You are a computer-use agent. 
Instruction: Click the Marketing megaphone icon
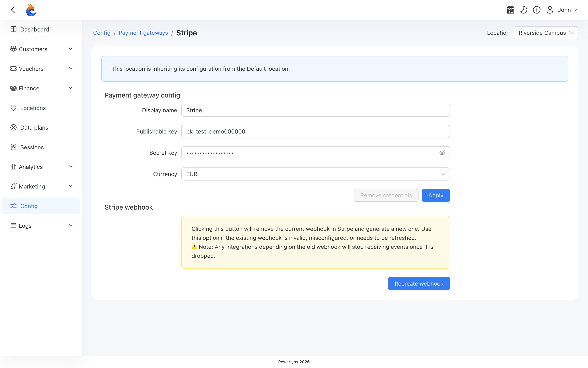13,186
